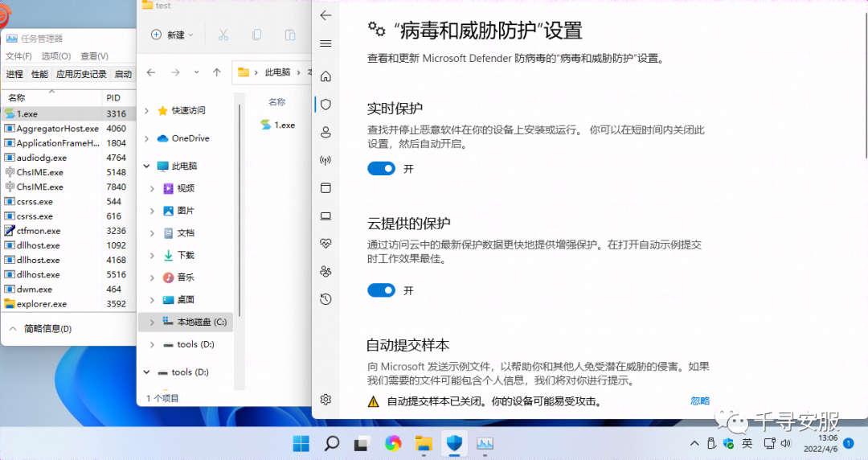868x460 pixels.
Task: Expand 下载 folder in navigation tree
Action: click(x=152, y=256)
